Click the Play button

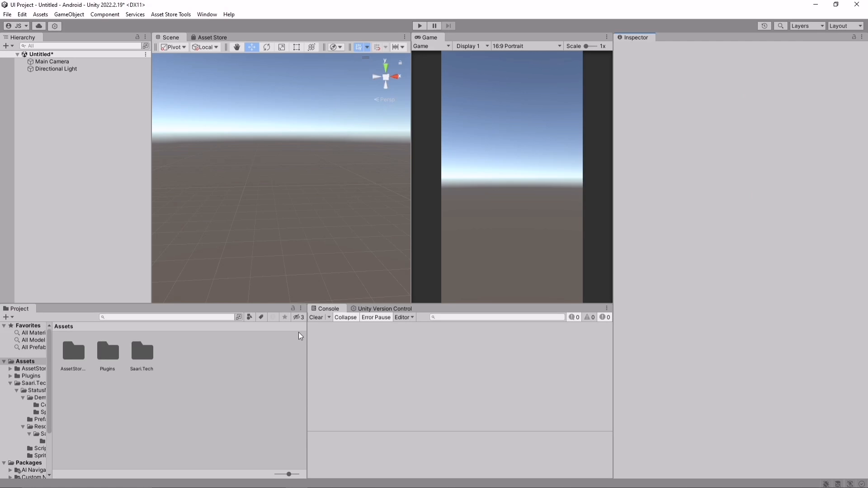tap(420, 26)
